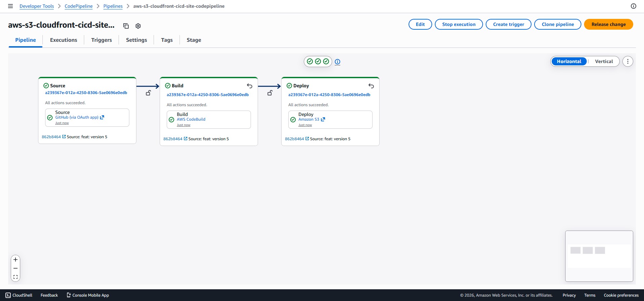Click the Edit button

(x=420, y=24)
